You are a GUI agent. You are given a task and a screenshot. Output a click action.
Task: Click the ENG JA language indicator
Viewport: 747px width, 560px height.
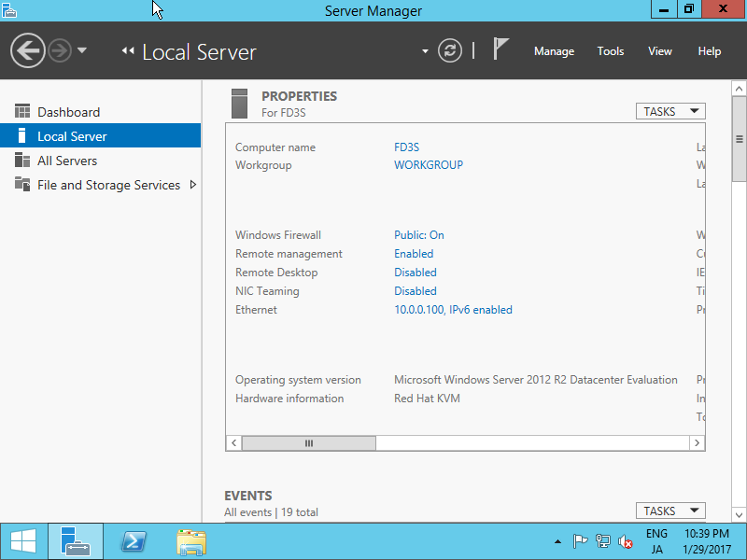[x=656, y=541]
